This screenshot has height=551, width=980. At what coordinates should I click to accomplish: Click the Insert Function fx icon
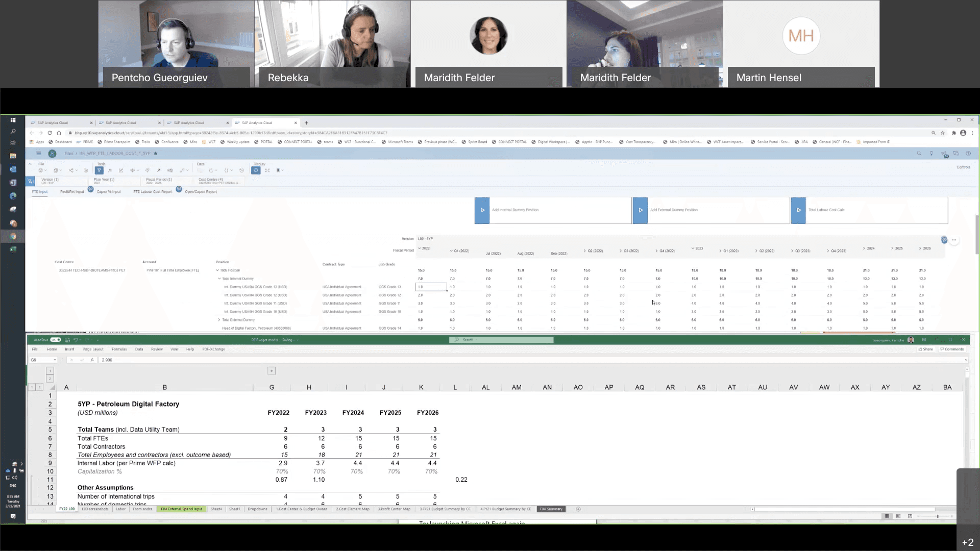coord(92,360)
